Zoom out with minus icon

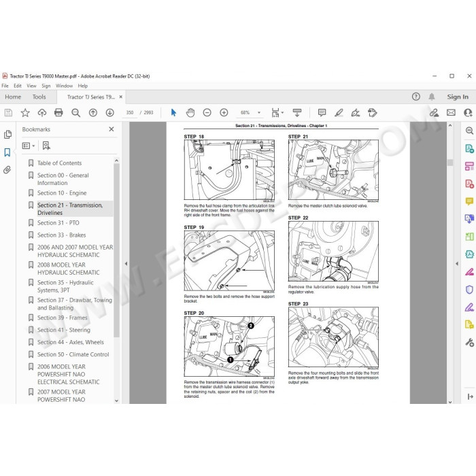coord(207,113)
